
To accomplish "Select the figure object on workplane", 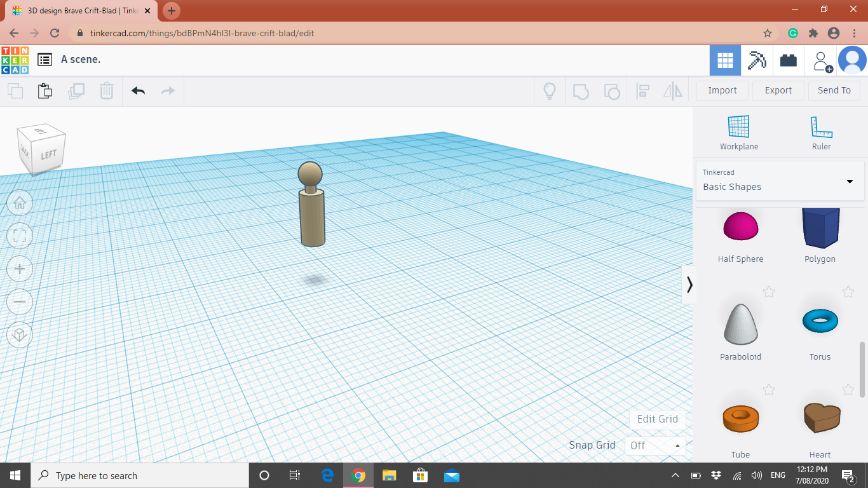I will tap(311, 205).
